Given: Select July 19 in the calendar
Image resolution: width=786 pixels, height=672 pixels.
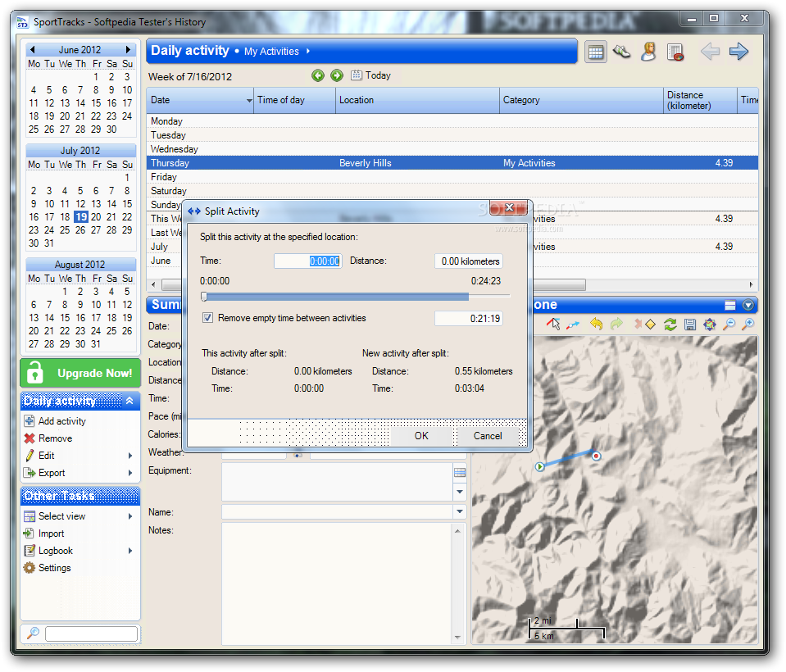Looking at the screenshot, I should click(80, 217).
